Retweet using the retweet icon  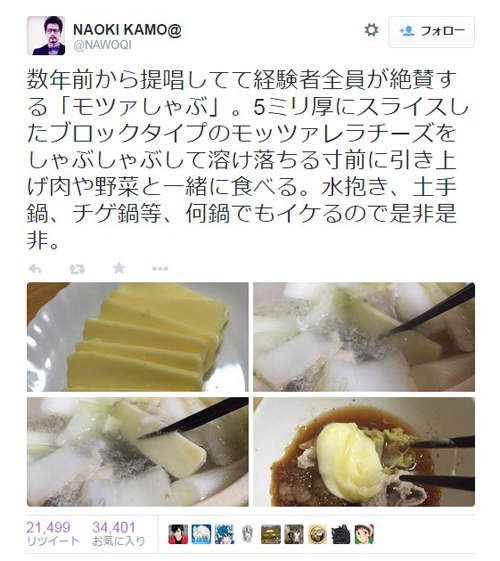(77, 269)
